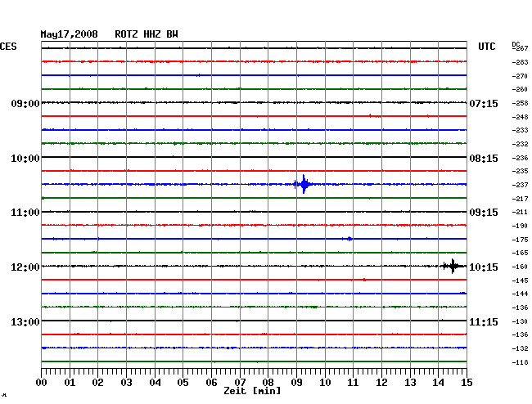Select the DC value -237
Image resolution: width=532 pixels, height=404 pixels.
click(x=520, y=185)
